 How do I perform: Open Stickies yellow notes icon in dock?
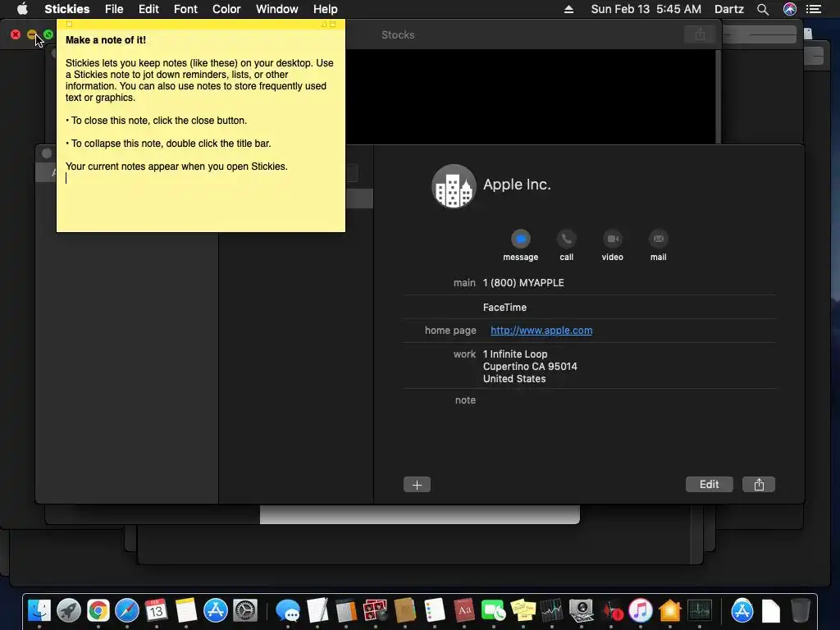pyautogui.click(x=523, y=610)
